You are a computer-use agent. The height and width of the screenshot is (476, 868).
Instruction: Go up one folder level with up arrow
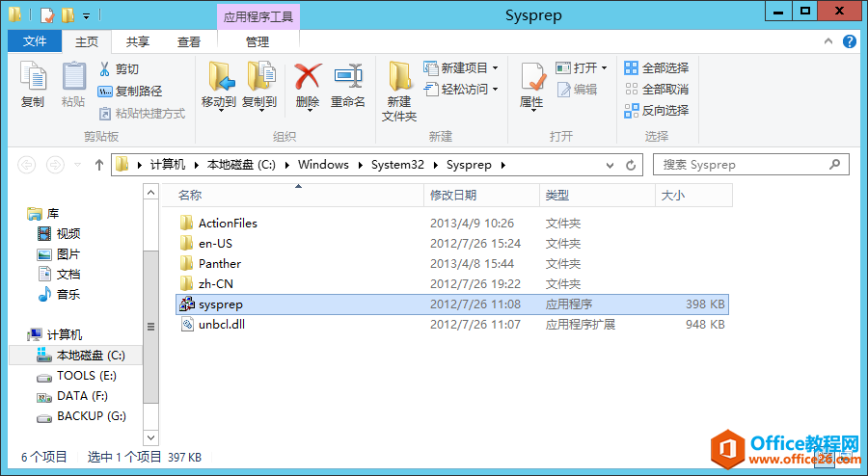tap(99, 165)
